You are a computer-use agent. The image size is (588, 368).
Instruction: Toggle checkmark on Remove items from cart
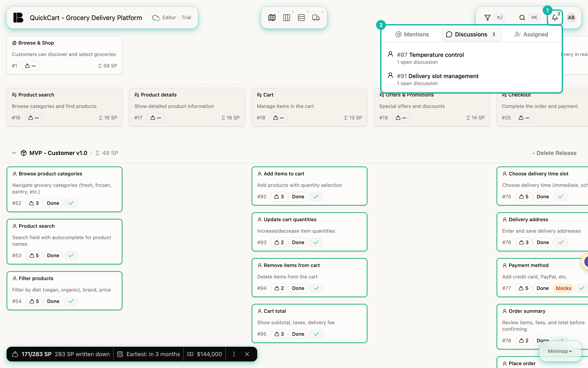(x=316, y=288)
